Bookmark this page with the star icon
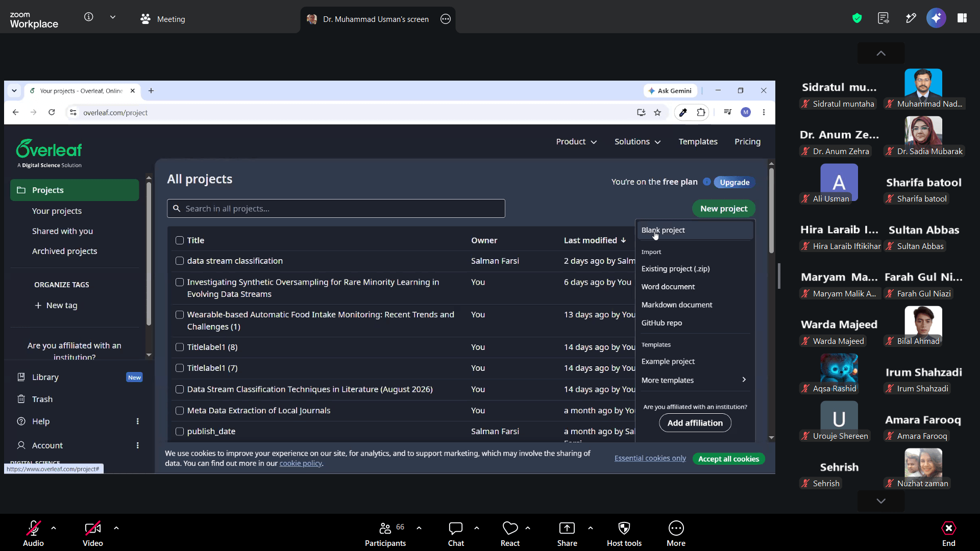The width and height of the screenshot is (980, 551). pos(657,112)
